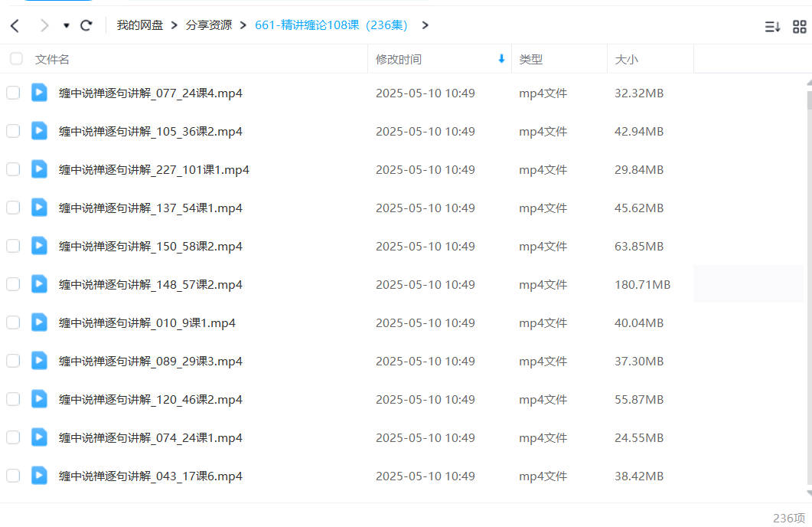
Task: Expand chevron after 我的网盘 breadcrumb
Action: coord(174,25)
